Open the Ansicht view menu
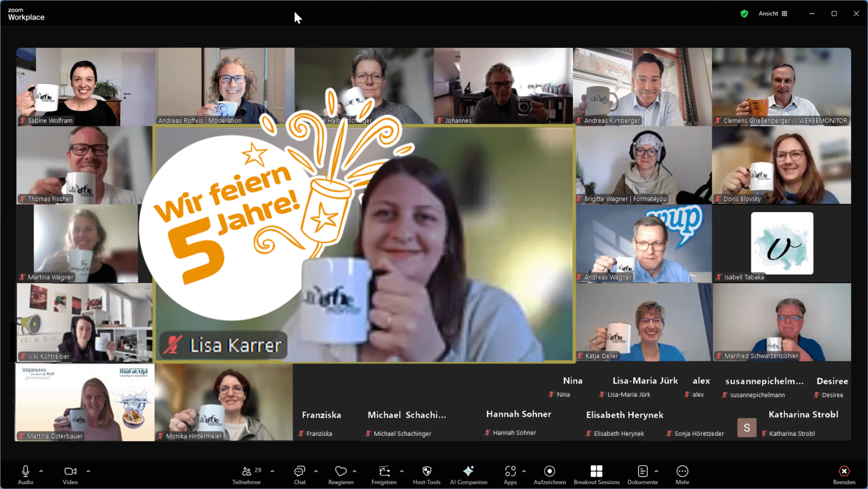868x489 pixels. point(773,14)
